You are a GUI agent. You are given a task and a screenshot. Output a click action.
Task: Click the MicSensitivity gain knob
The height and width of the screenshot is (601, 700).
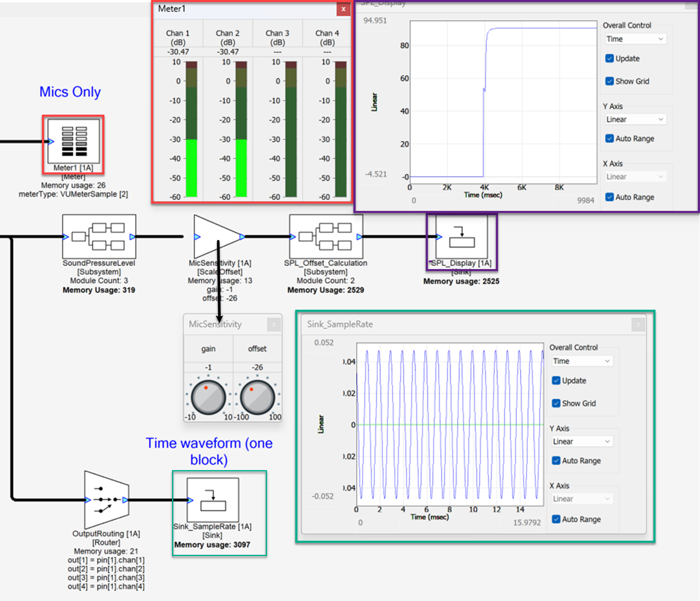tap(208, 397)
